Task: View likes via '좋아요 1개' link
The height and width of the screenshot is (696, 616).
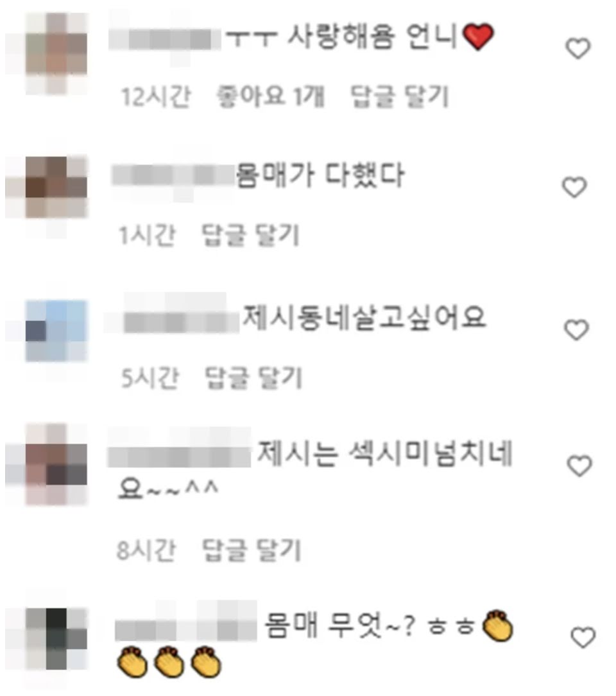Action: tap(271, 96)
